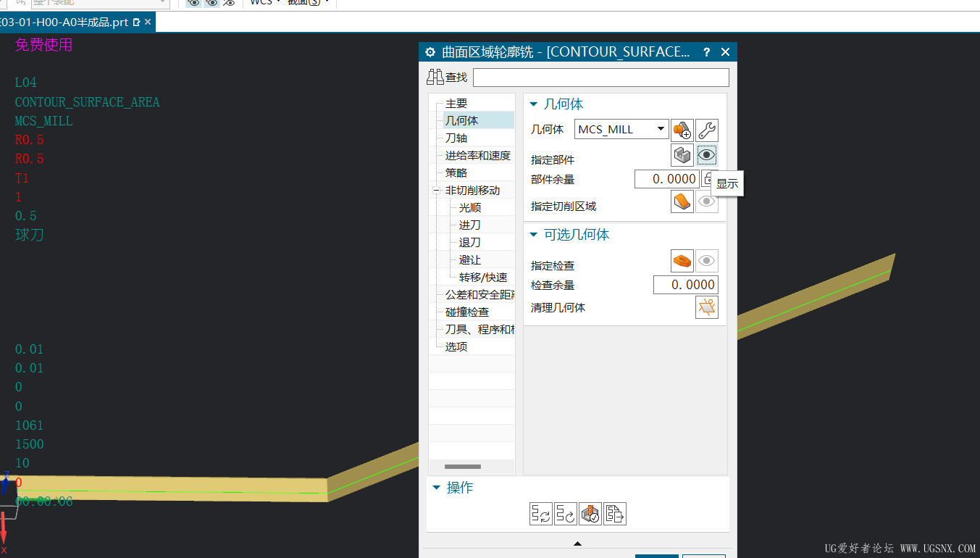Click the L04 overlay text
Viewport: 980px width, 558px height.
coord(25,83)
